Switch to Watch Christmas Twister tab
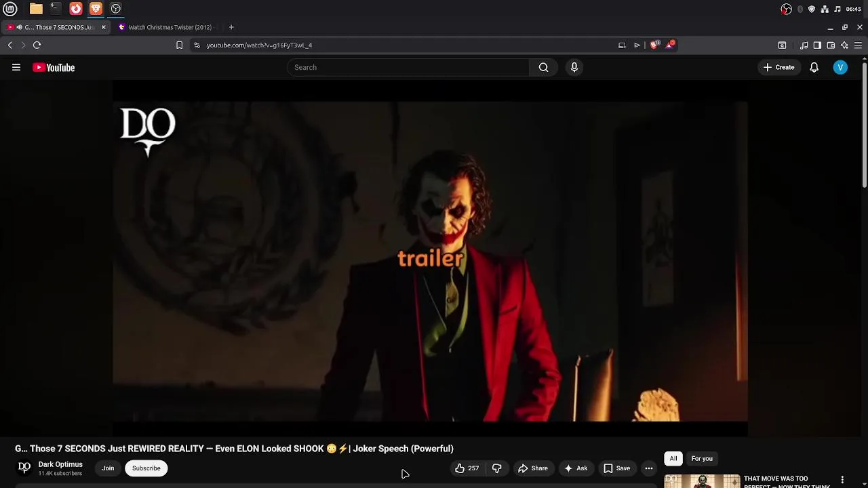This screenshot has height=488, width=868. click(x=170, y=27)
